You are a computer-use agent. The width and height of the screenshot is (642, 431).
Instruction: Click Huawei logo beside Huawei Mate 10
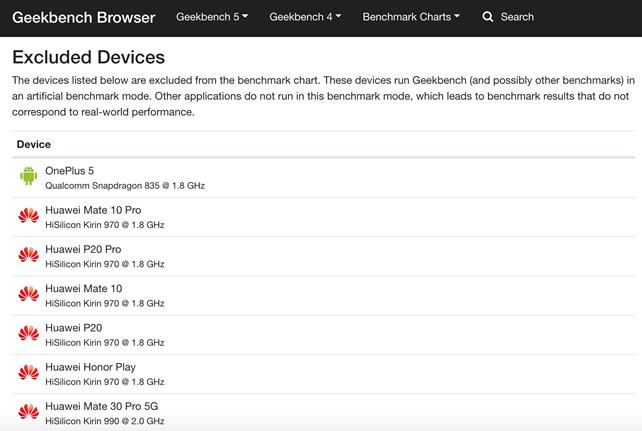28,294
